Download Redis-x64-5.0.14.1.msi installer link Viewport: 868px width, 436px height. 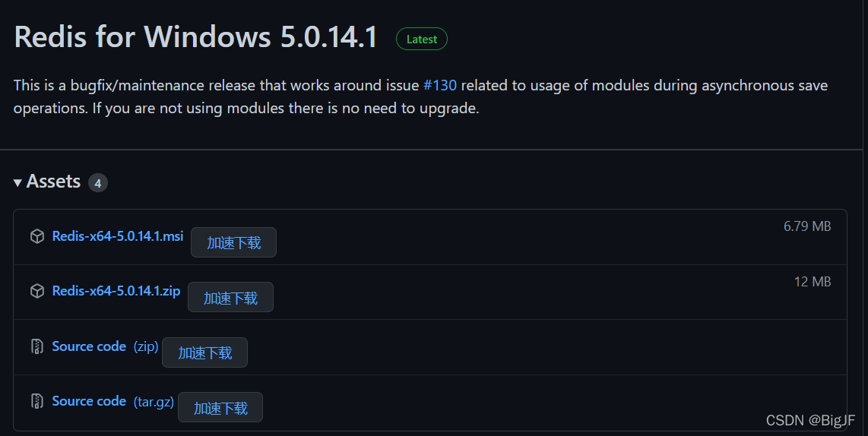(117, 236)
